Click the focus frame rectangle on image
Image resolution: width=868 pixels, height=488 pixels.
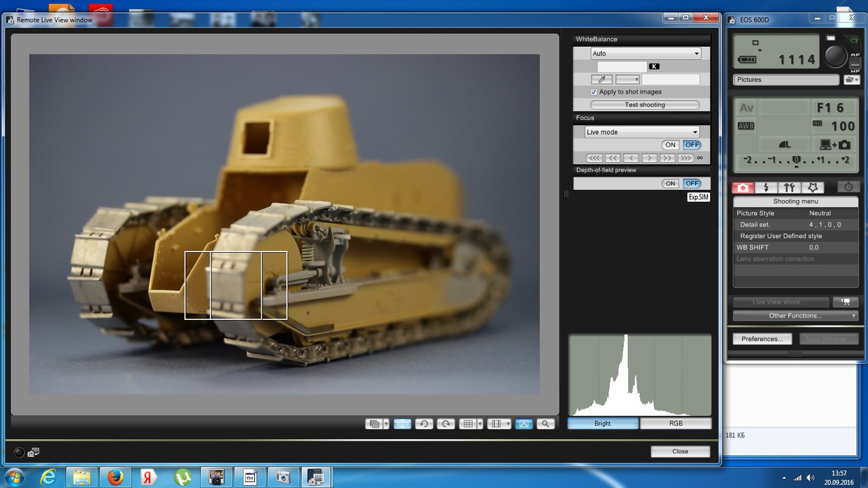[x=236, y=285]
